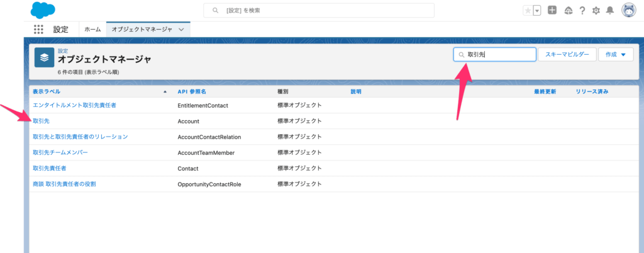The image size is (644, 253).
Task: Sort by the 表示ラベル column header
Action: click(47, 92)
